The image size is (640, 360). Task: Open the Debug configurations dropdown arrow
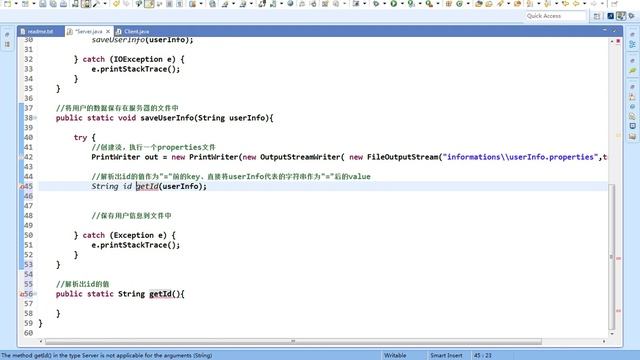click(x=384, y=4)
